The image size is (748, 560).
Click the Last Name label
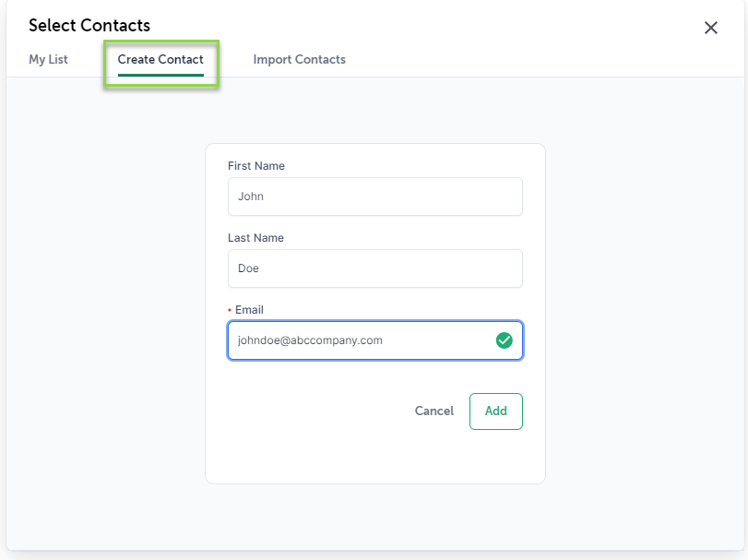[x=255, y=237]
